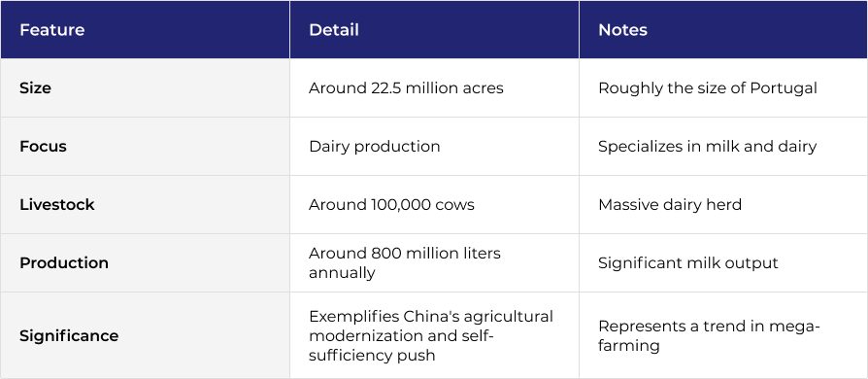Select the Livestock row label
This screenshot has width=868, height=379.
57,204
